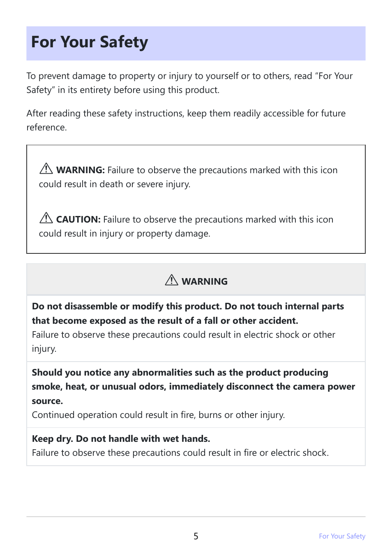Click the 'could result in injury or property damage' text
This screenshot has width=392, height=557.
125,234
